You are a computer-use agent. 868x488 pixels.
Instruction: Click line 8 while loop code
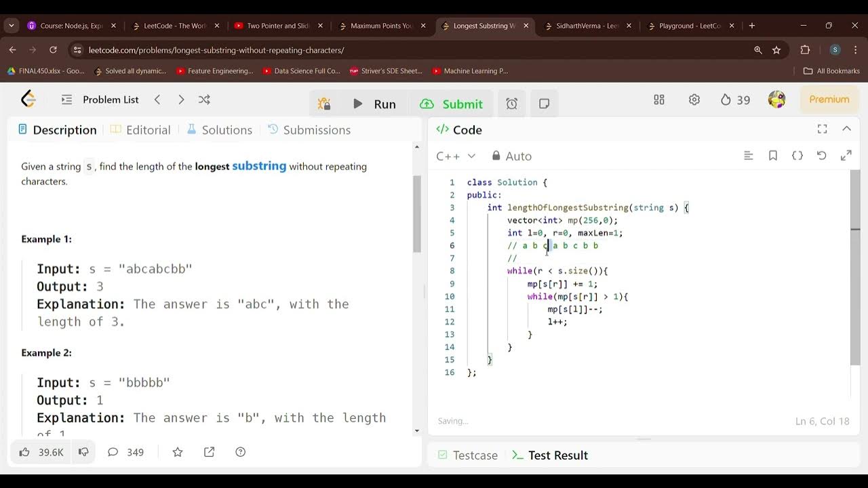(x=557, y=271)
